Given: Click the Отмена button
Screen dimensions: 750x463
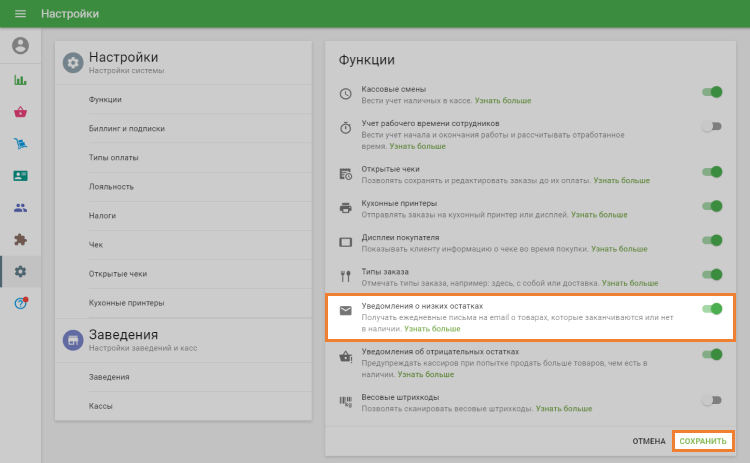Looking at the screenshot, I should click(649, 441).
